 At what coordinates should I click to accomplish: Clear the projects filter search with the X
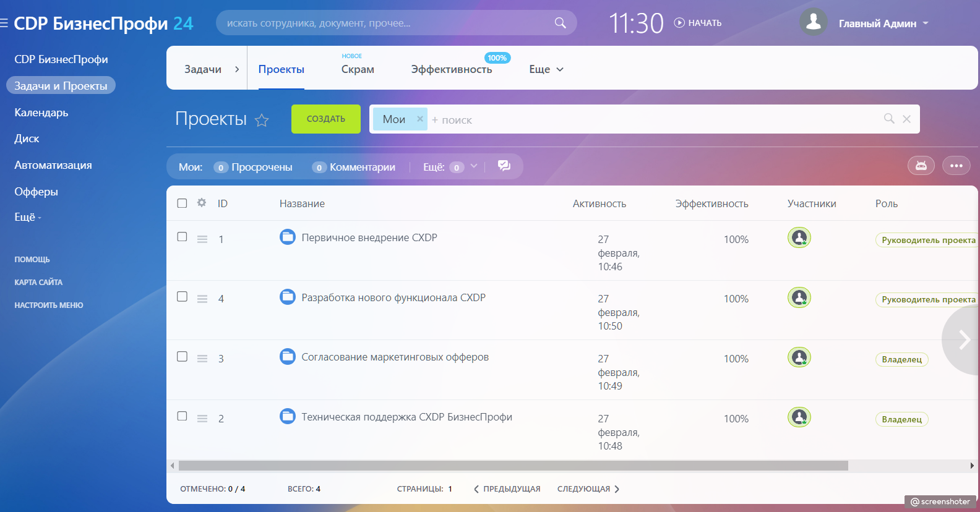906,119
